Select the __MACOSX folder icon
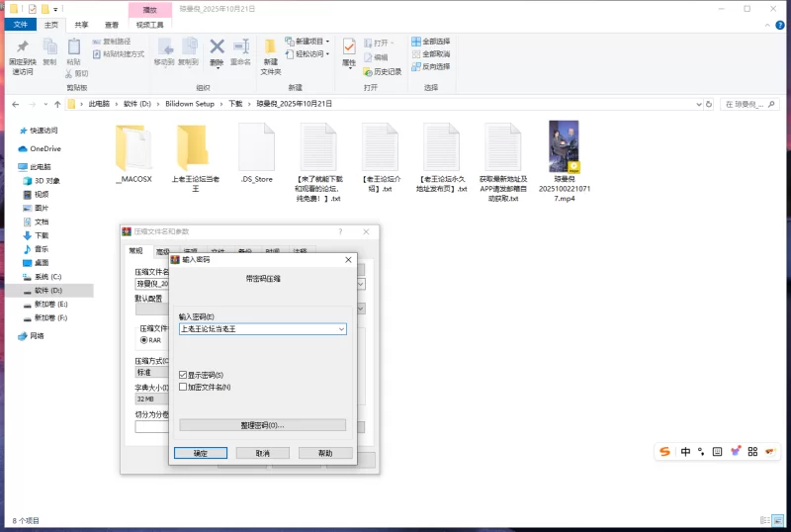This screenshot has width=791, height=532. pos(133,146)
